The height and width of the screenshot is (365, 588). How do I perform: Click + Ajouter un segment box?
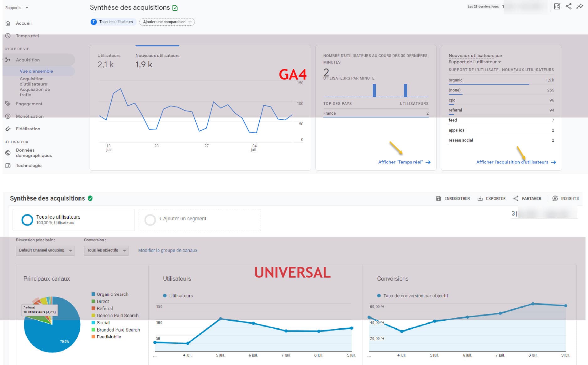pyautogui.click(x=199, y=220)
